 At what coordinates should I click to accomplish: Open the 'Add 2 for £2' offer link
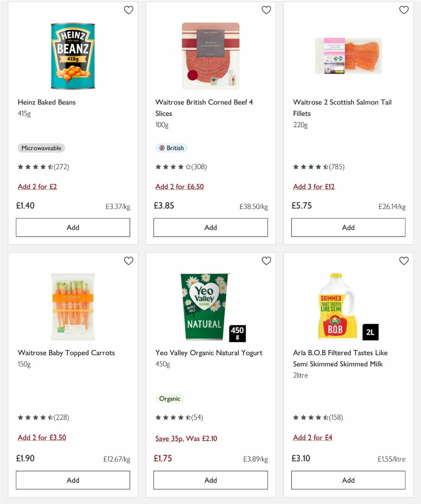[x=37, y=186]
